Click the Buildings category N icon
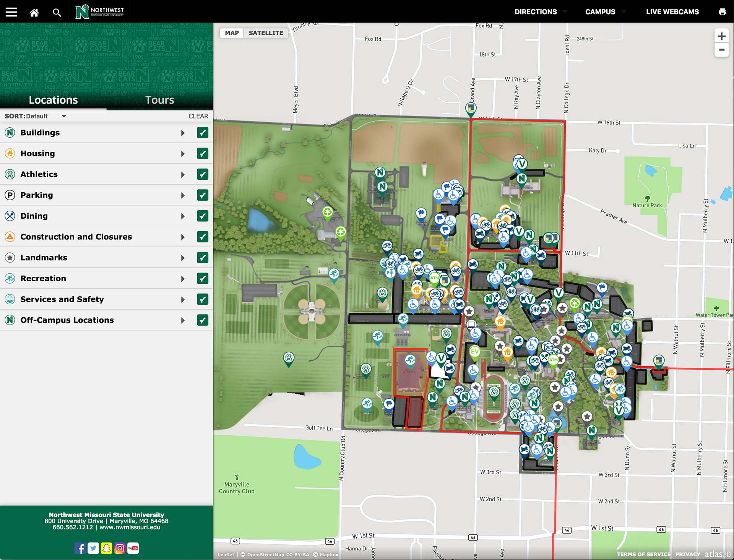The height and width of the screenshot is (560, 734). click(x=10, y=133)
